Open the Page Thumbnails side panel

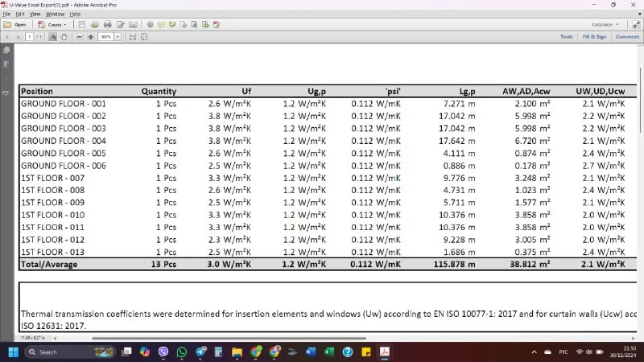point(6,51)
